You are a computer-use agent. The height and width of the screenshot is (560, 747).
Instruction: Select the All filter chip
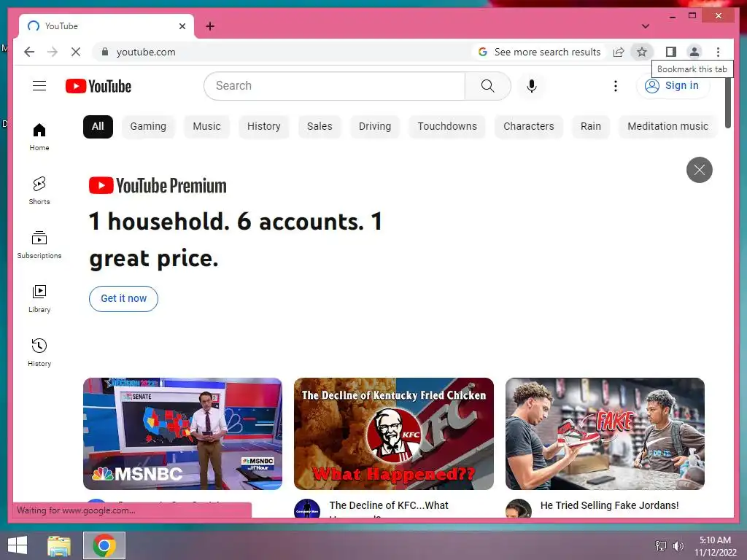point(98,126)
